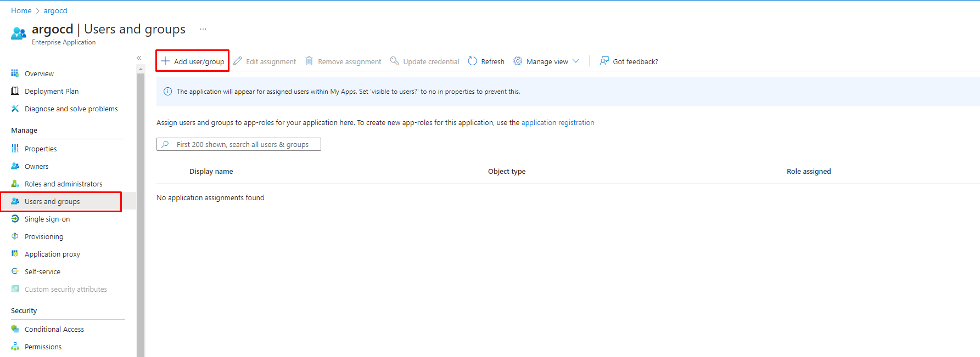Click the Role assigned column header

click(809, 171)
